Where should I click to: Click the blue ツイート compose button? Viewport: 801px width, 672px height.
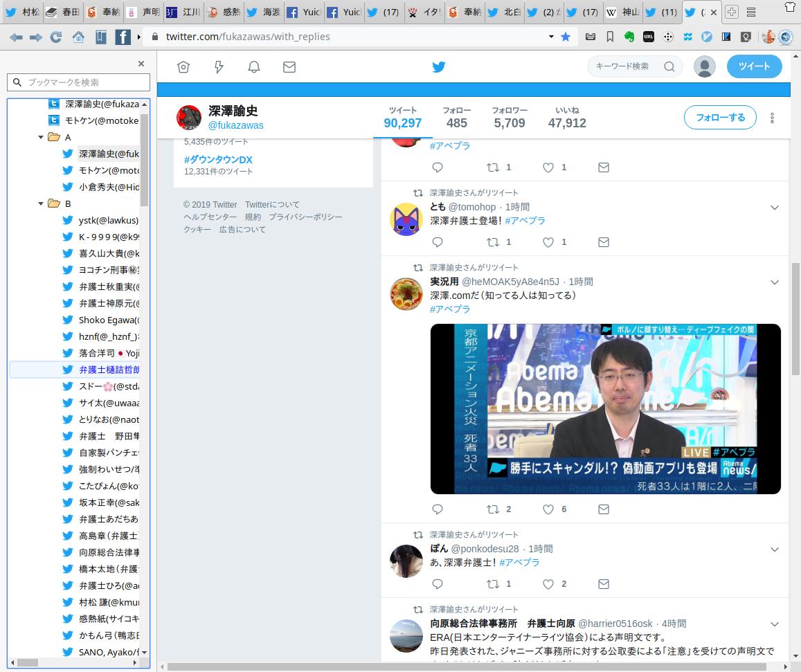754,66
